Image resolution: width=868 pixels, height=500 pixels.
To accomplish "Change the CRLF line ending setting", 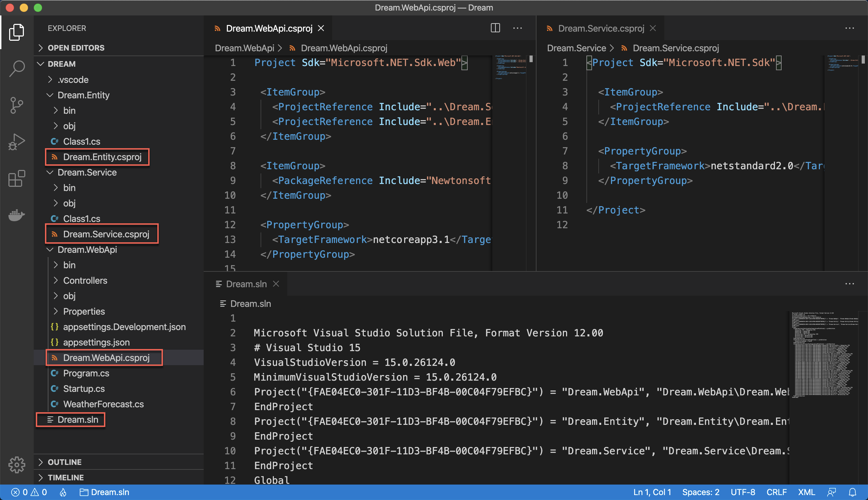I will pyautogui.click(x=776, y=492).
